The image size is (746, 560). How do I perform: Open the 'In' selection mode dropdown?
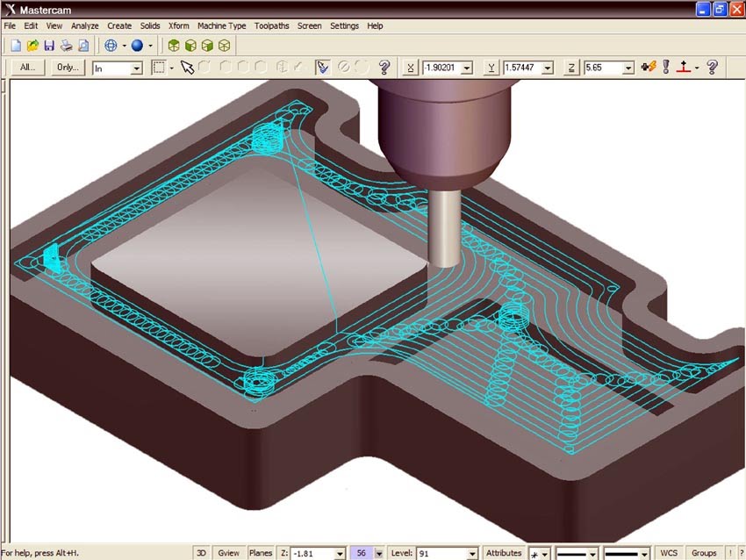point(137,69)
